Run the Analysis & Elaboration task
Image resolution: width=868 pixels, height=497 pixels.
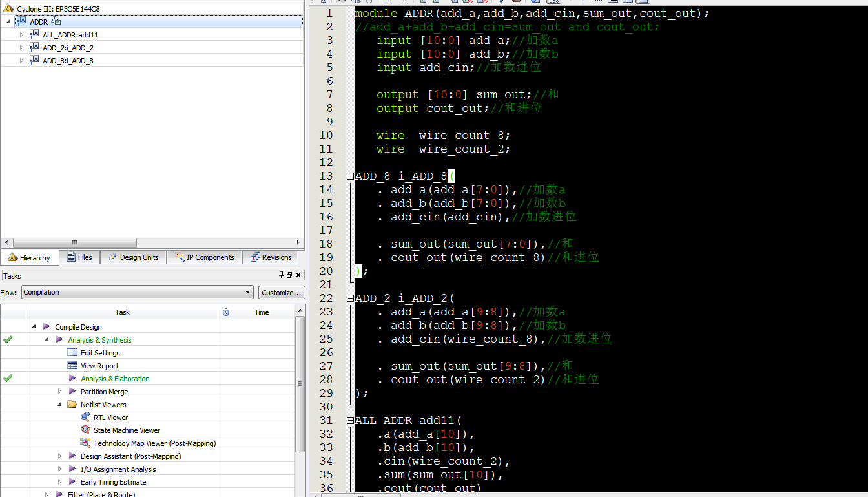pyautogui.click(x=114, y=379)
